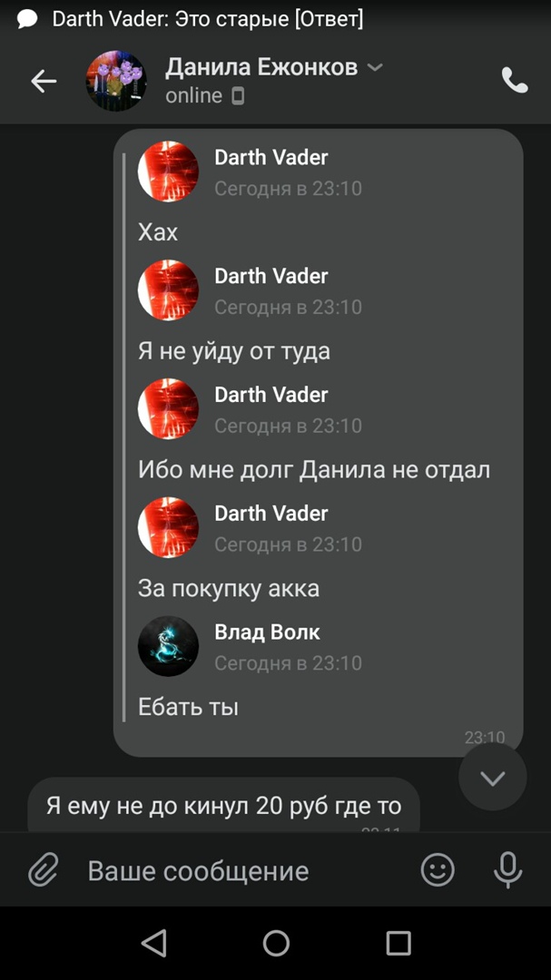Viewport: 551px width, 980px height.
Task: Tap the back arrow in the header
Action: tap(44, 82)
